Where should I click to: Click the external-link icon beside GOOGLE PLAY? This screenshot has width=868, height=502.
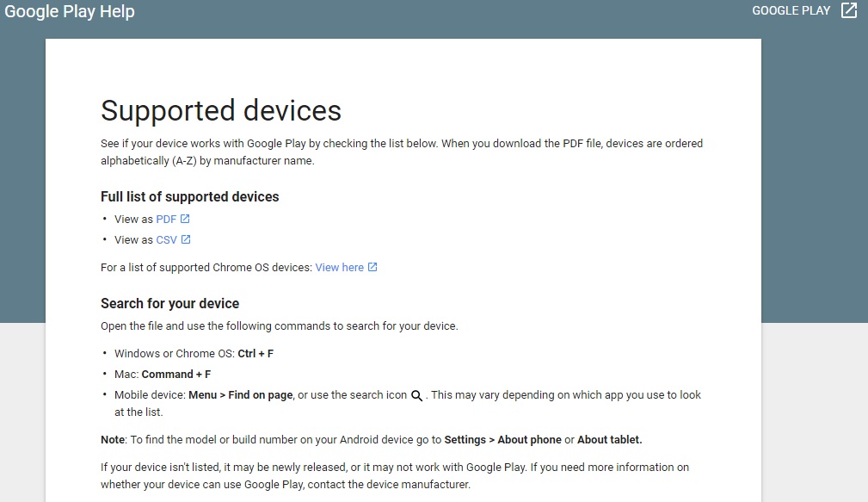(x=849, y=11)
